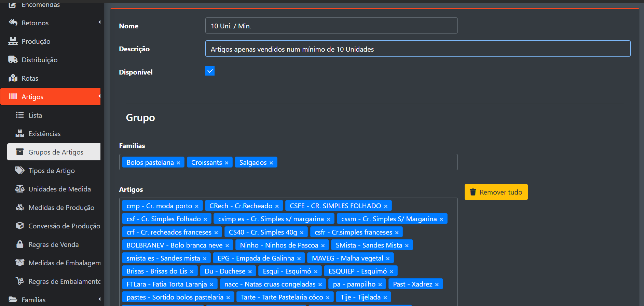644x306 pixels.
Task: Click the Tipos de Artigo tags icon
Action: (x=20, y=171)
